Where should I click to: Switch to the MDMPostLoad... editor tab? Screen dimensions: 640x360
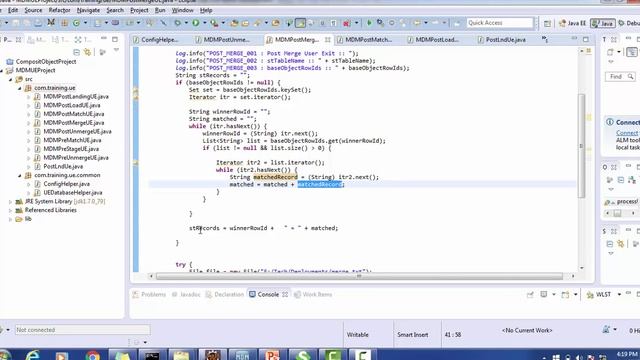[x=433, y=40]
